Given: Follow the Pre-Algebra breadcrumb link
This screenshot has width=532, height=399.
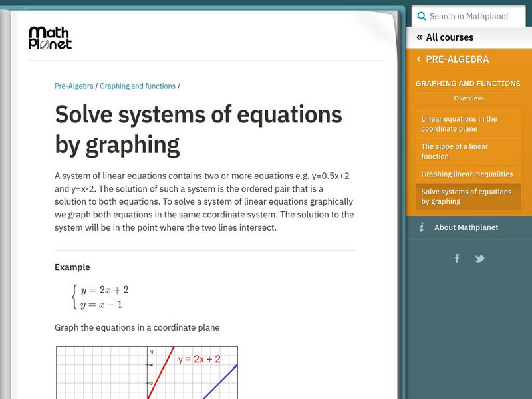Looking at the screenshot, I should pos(74,86).
